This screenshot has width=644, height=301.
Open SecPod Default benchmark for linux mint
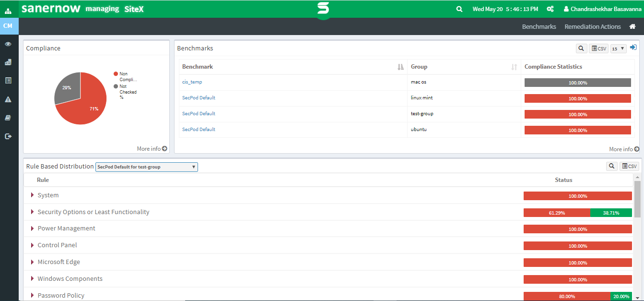point(199,98)
